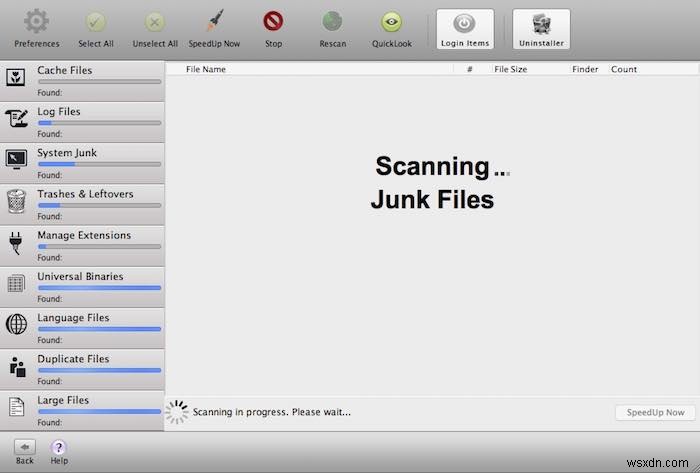Launch SpeedUp Now rocket icon

[214, 22]
